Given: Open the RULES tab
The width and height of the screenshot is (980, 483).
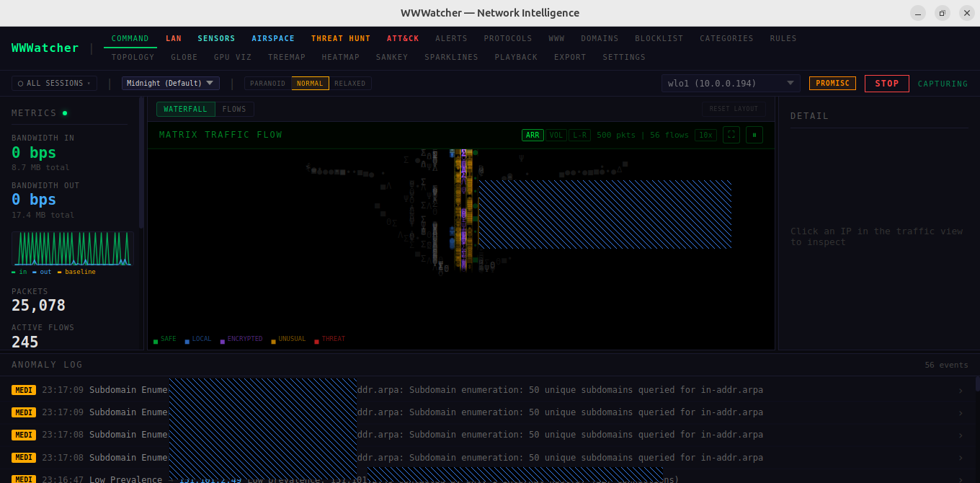Looking at the screenshot, I should (783, 38).
